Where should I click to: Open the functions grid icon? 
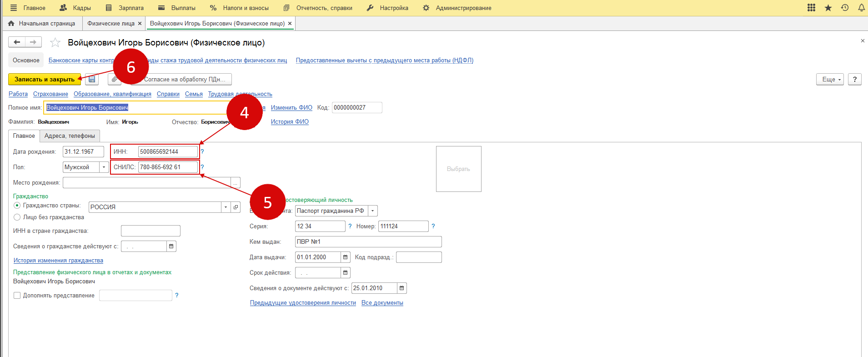(x=812, y=8)
